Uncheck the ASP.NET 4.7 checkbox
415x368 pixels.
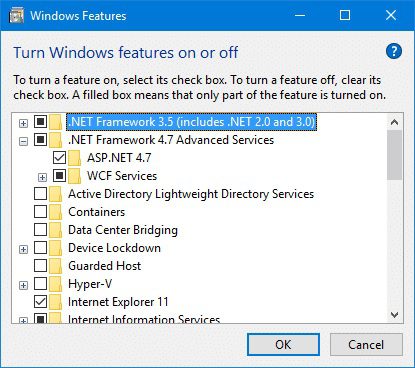59,157
